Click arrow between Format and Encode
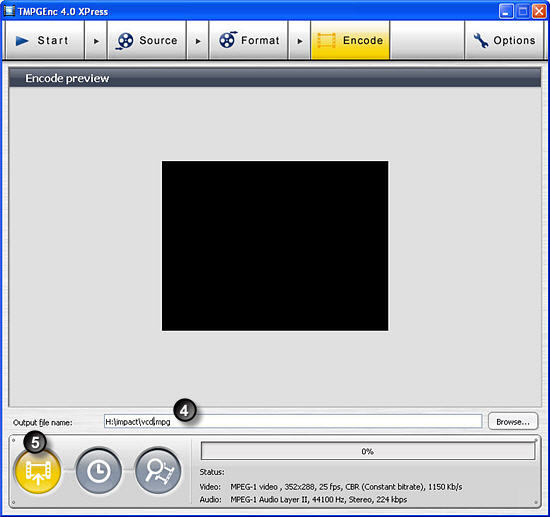 [x=300, y=41]
